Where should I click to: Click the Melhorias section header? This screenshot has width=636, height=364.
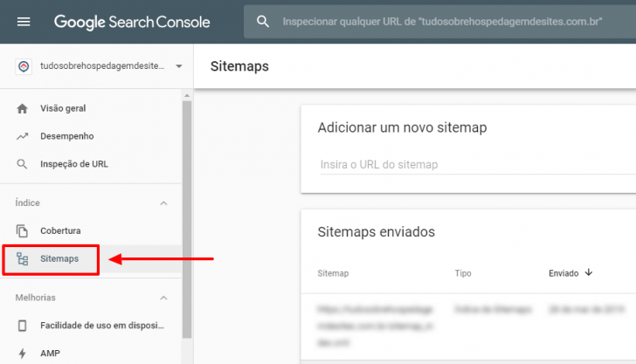pos(35,298)
